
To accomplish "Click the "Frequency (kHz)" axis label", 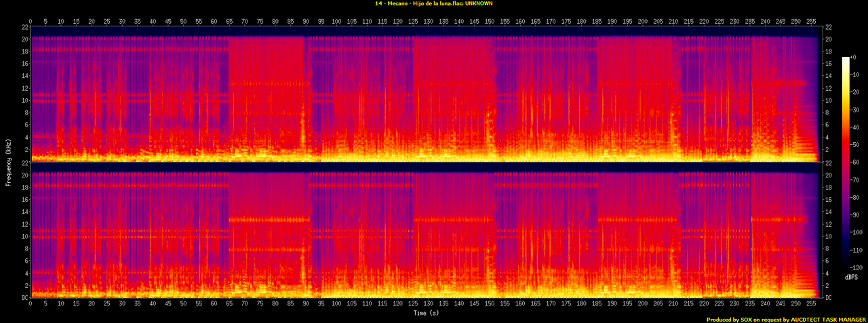I will (7, 161).
